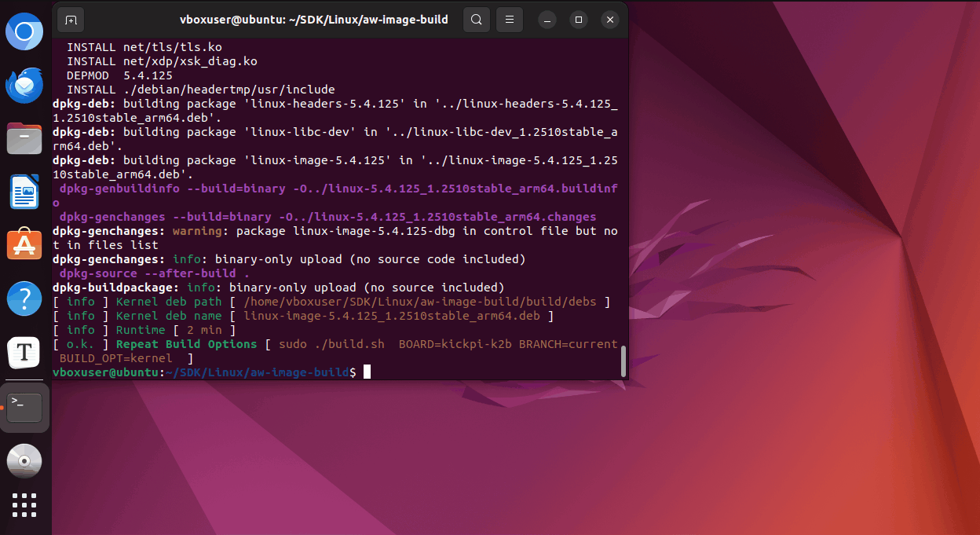Launch LibreOffice Writer from the dock
980x535 pixels.
(x=24, y=192)
